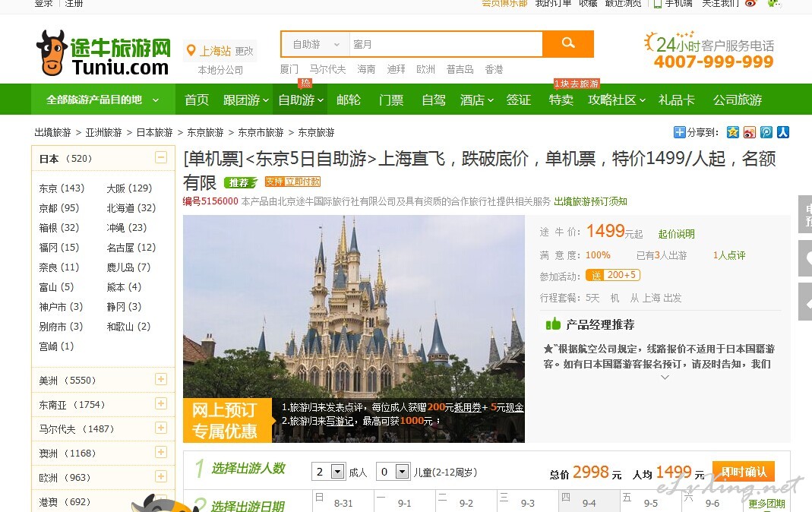The height and width of the screenshot is (512, 812).
Task: Collapse the 日本 destination list
Action: [160, 158]
